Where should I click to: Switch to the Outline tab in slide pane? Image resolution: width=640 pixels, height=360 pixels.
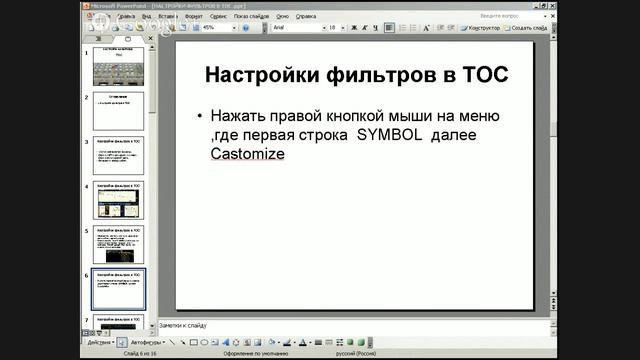click(x=98, y=38)
